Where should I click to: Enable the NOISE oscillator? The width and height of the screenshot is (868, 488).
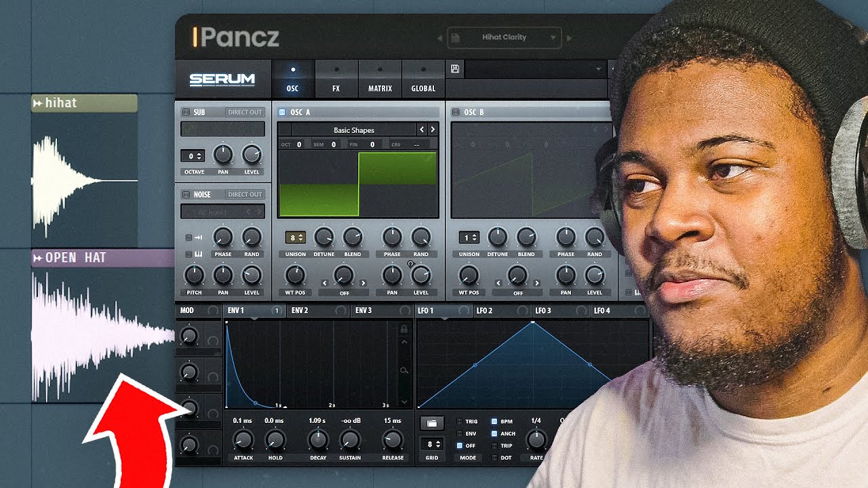[x=186, y=195]
